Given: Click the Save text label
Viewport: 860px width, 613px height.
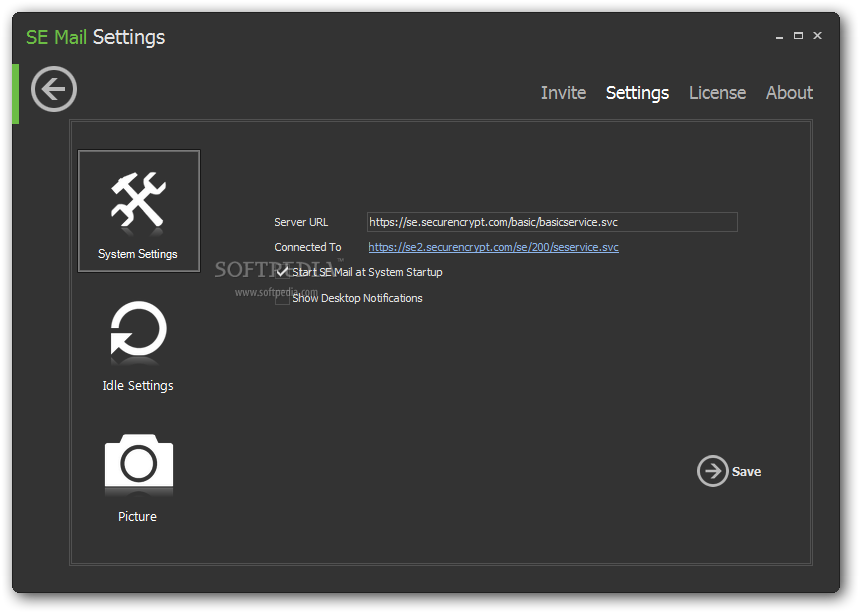Looking at the screenshot, I should click(x=746, y=472).
